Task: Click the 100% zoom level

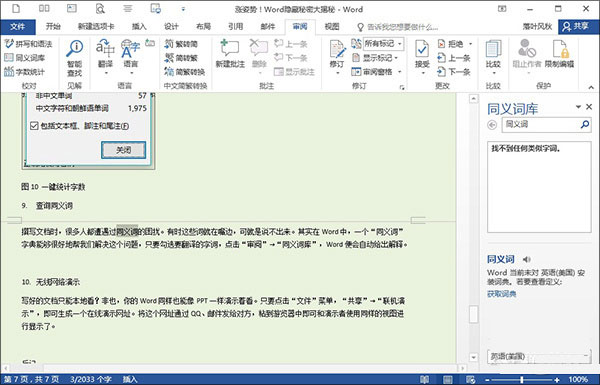Action: click(x=578, y=379)
